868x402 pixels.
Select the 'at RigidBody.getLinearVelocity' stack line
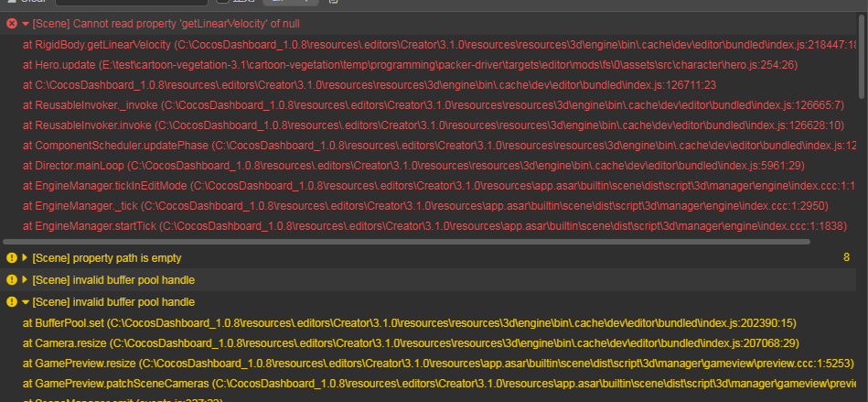pos(440,44)
